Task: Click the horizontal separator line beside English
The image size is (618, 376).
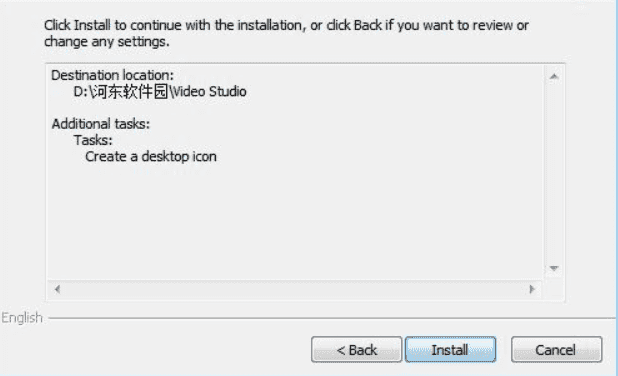Action: [331, 318]
